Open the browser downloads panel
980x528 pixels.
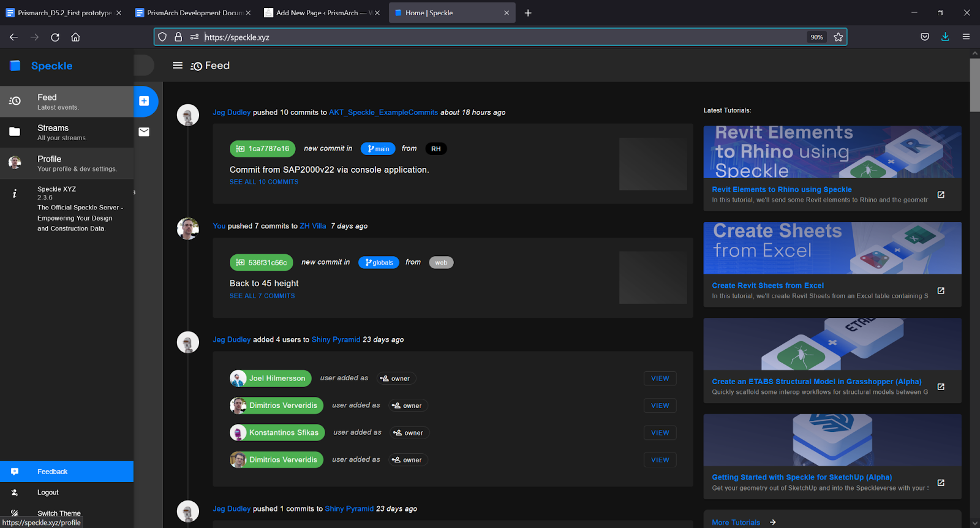coord(945,37)
